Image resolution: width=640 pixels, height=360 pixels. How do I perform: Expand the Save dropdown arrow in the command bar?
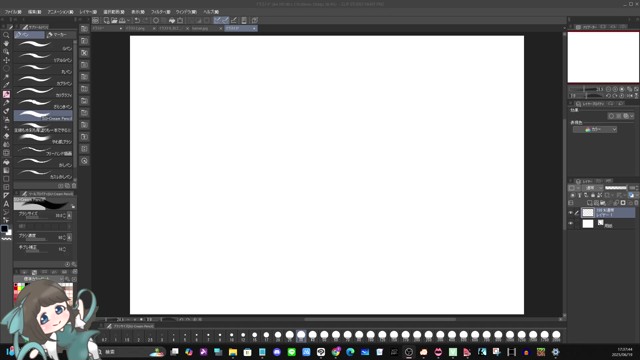pos(128,20)
